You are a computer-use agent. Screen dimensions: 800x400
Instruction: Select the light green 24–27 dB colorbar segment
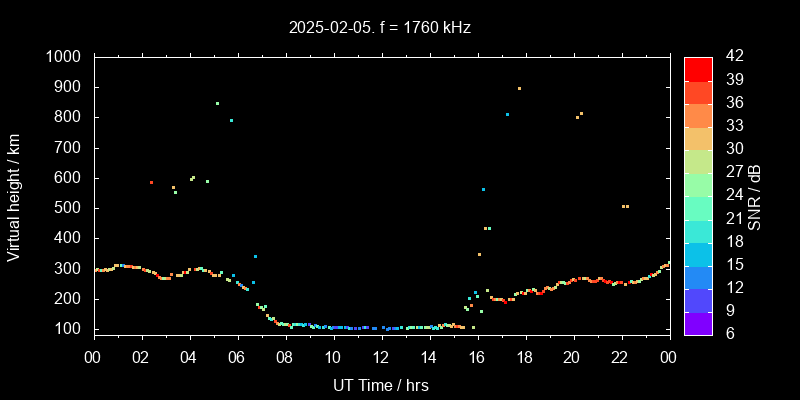[x=698, y=184]
